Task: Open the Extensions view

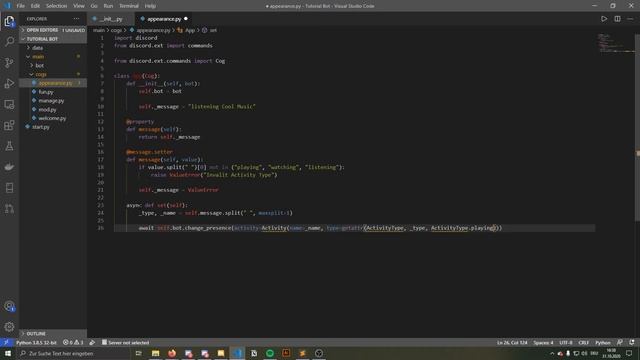Action: 9,125
